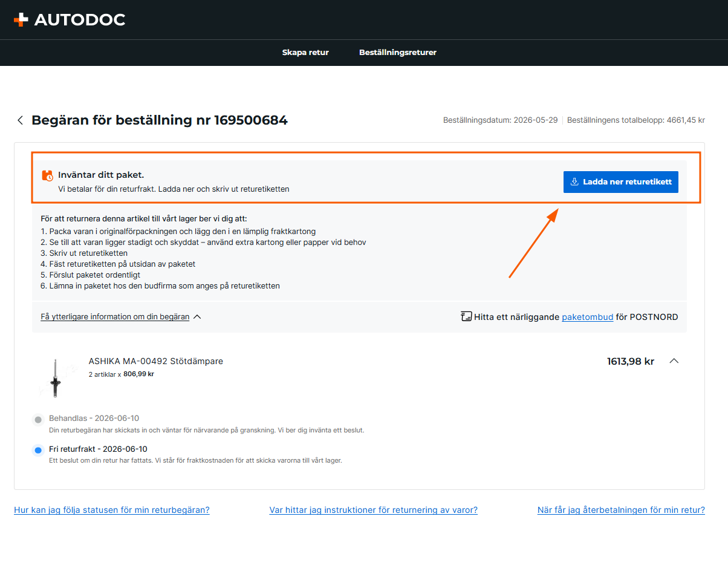Open 'Var hittar jag instruktioner' link

[x=374, y=510]
